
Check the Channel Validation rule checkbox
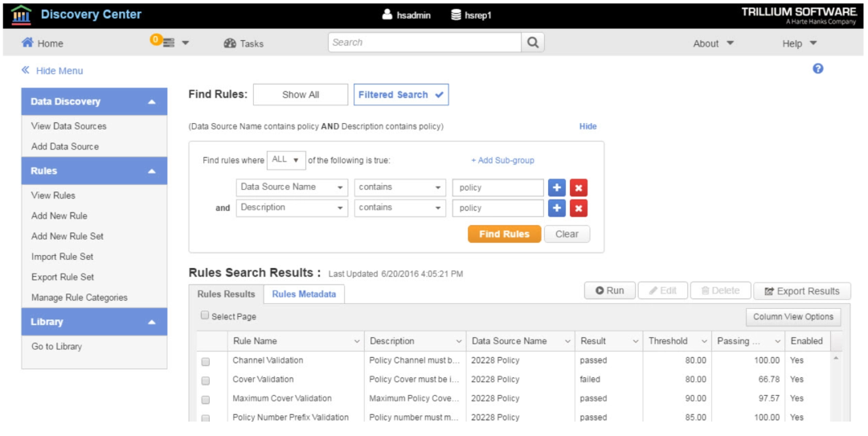(206, 361)
